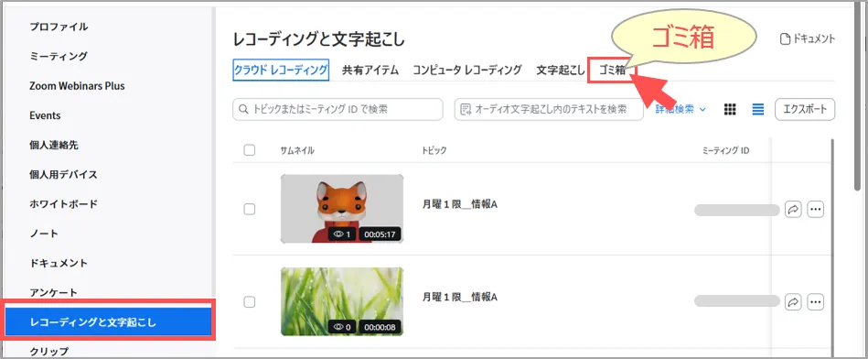Open ホワイトボード in the sidebar
868x359 pixels.
(63, 204)
